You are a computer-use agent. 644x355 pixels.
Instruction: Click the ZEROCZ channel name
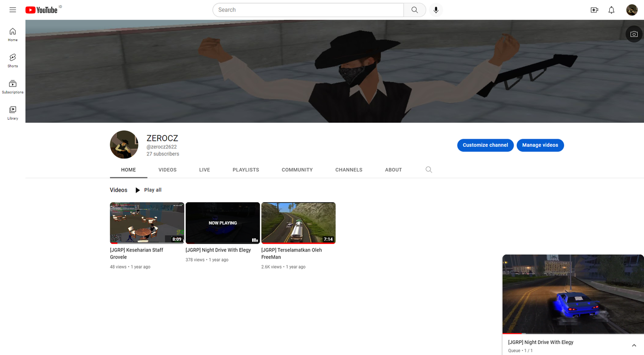[x=162, y=138]
